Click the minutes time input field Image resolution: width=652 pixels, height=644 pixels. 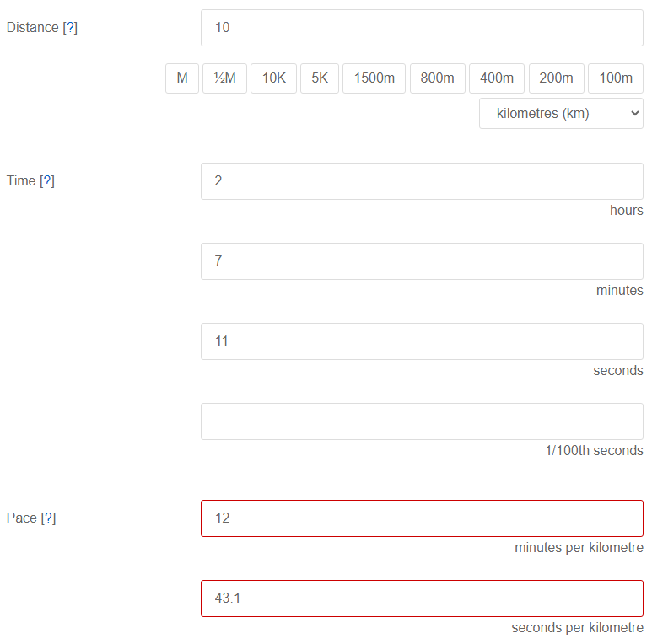point(422,261)
